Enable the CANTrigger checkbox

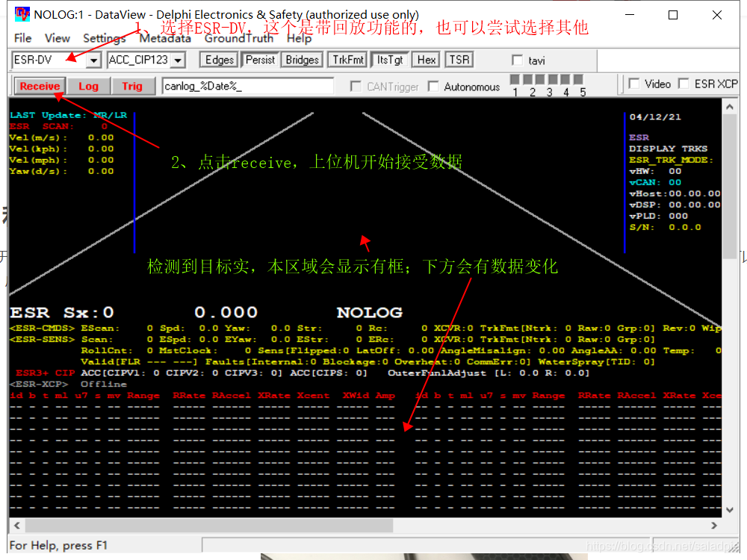[356, 86]
